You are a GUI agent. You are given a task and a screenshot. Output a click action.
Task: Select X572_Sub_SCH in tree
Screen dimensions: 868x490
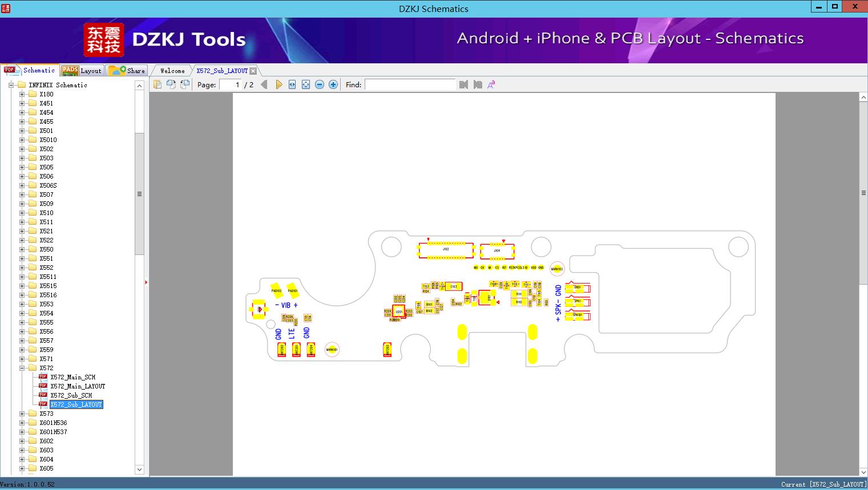[71, 395]
